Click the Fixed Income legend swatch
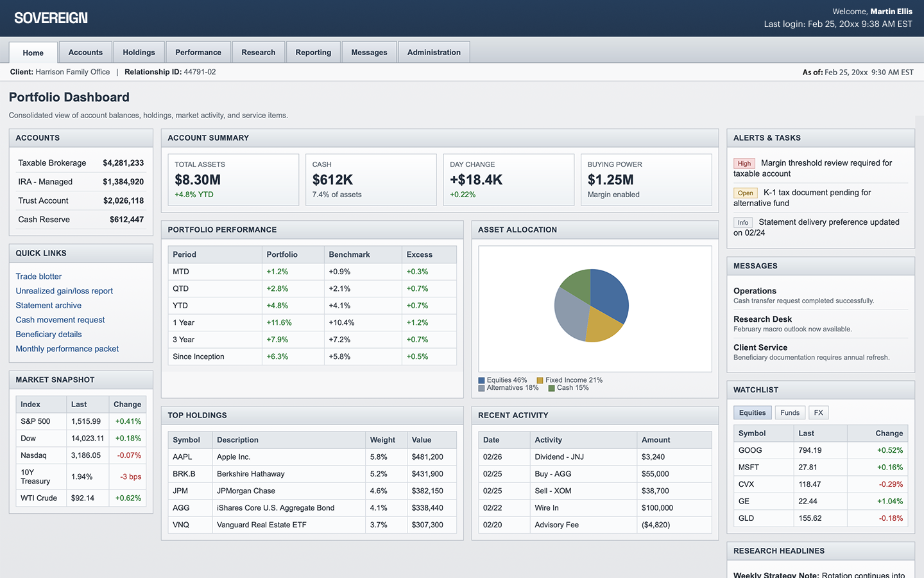The image size is (924, 578). pyautogui.click(x=540, y=380)
